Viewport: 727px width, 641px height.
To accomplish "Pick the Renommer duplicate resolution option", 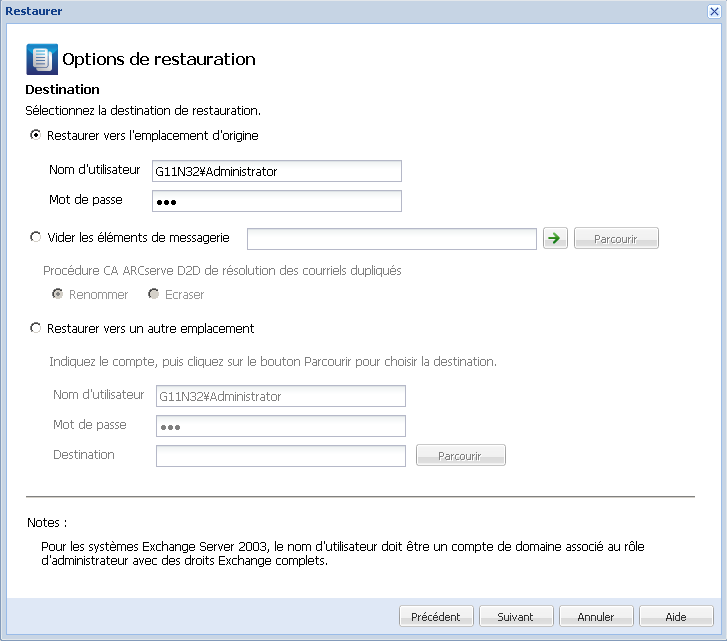I will 59,294.
